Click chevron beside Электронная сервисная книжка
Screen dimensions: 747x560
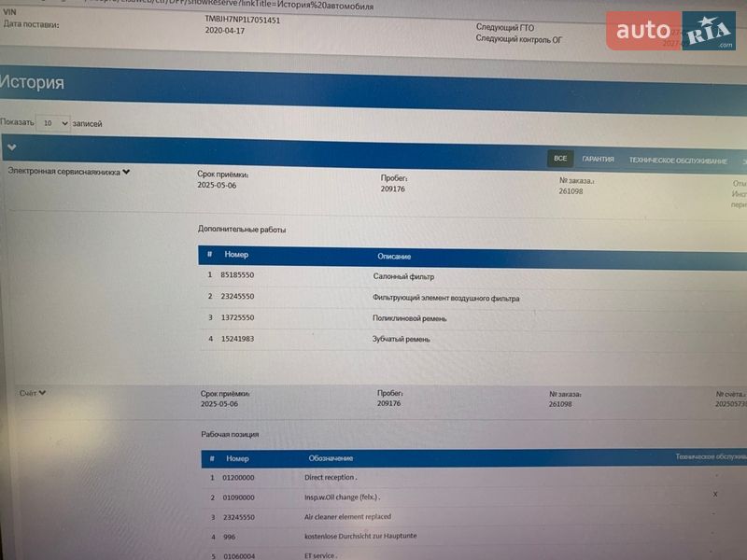126,172
